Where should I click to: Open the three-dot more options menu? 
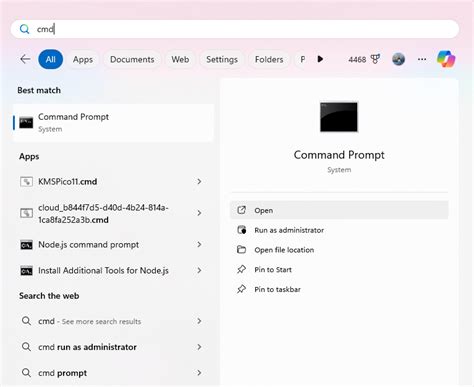422,59
